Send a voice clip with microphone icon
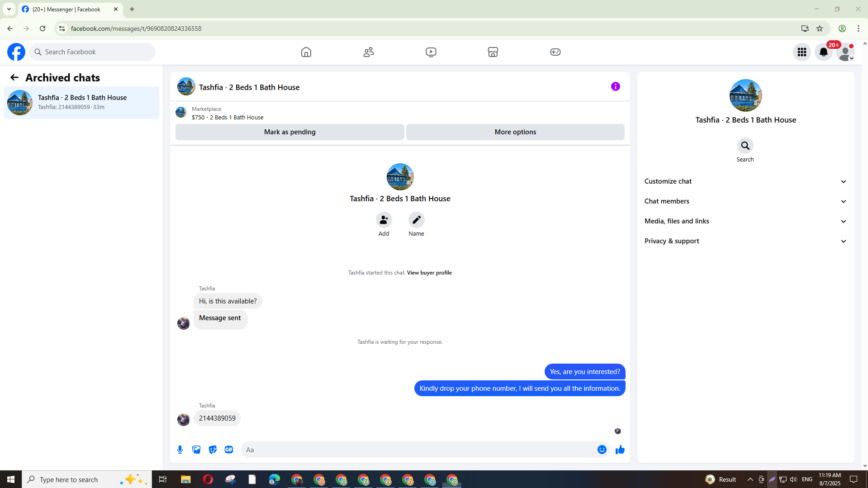This screenshot has width=868, height=488. 180,450
